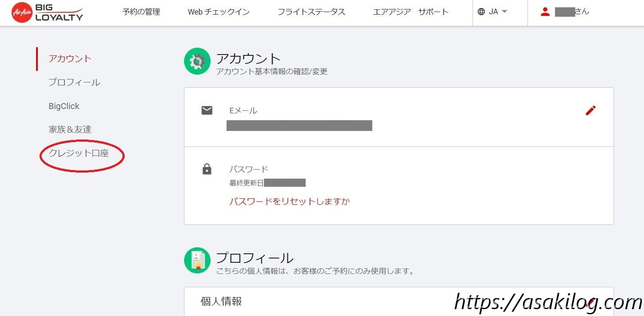The image size is (644, 316).
Task: Click the green プロフィール section icon
Action: (x=197, y=260)
